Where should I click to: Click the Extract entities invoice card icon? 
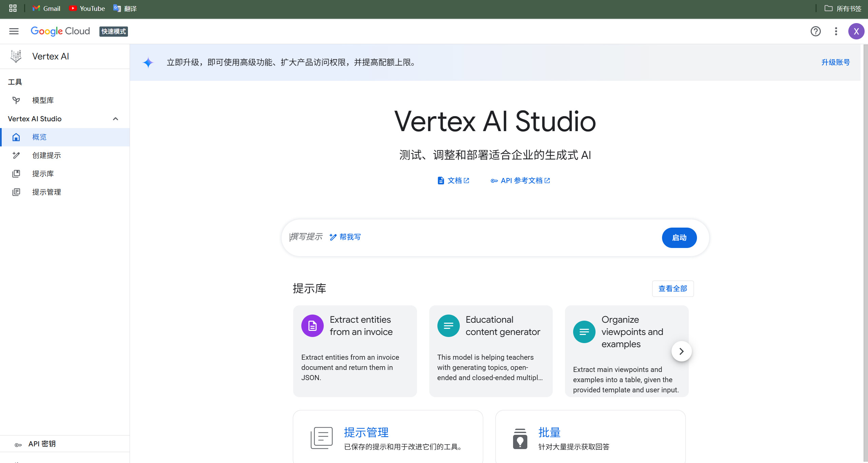[312, 326]
